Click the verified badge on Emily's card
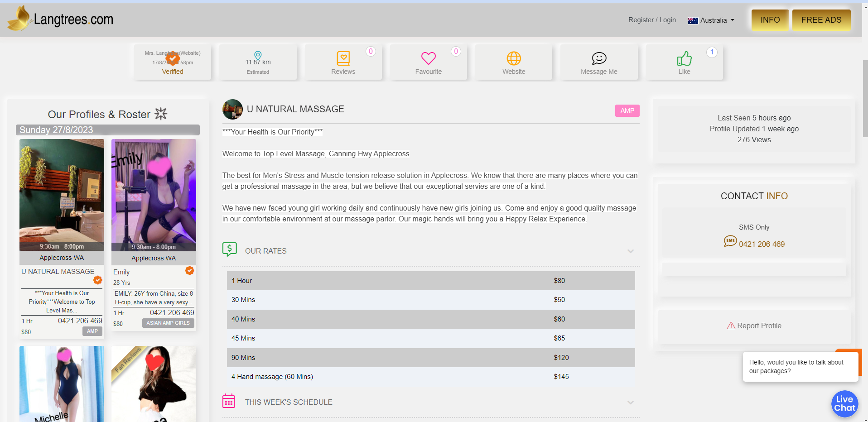868x422 pixels. click(x=190, y=271)
